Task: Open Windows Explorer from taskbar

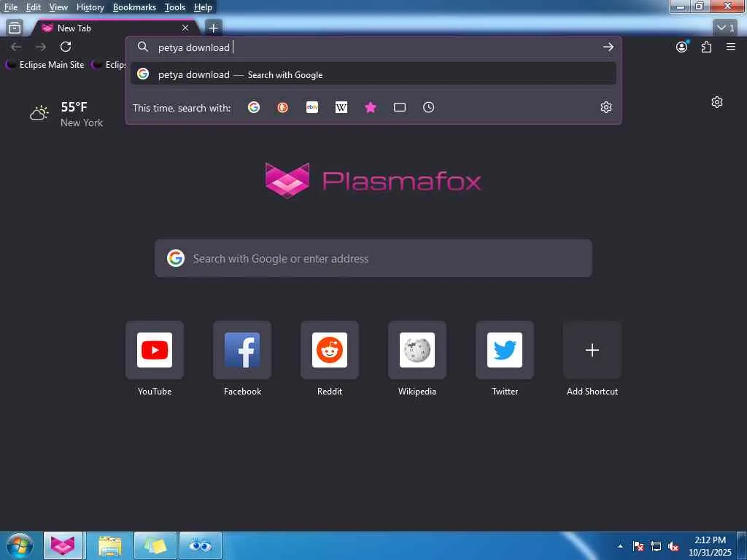Action: coord(109,545)
